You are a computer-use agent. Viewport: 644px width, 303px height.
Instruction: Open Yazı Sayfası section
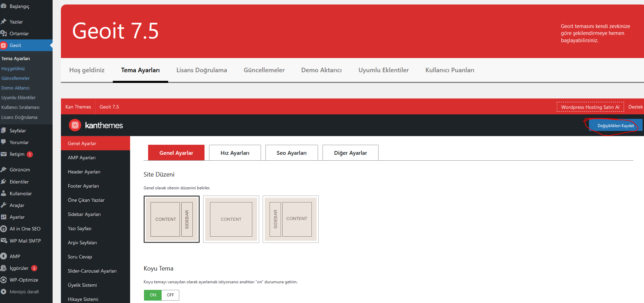point(96,228)
